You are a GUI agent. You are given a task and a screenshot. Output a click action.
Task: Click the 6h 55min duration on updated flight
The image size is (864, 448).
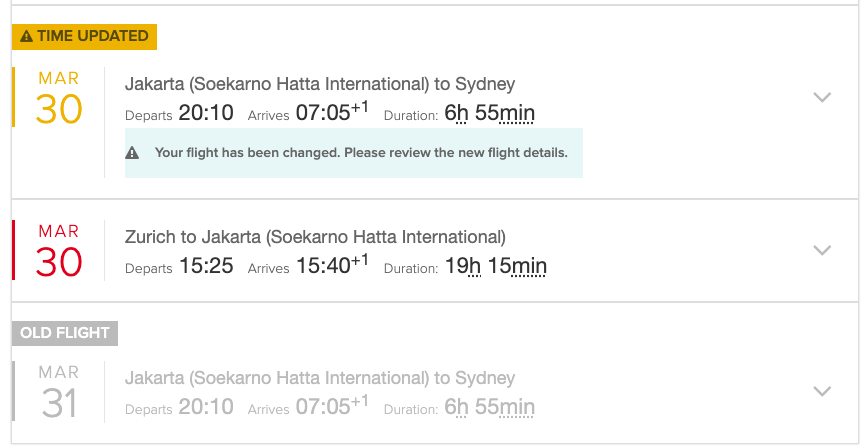489,113
